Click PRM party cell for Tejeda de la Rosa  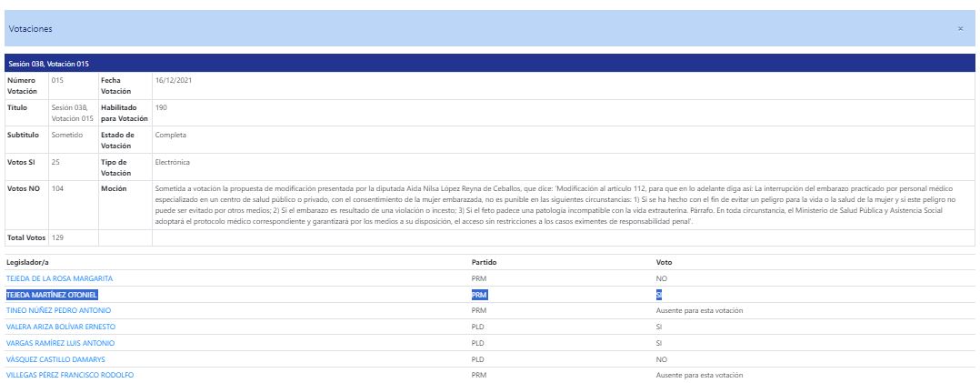(x=479, y=277)
